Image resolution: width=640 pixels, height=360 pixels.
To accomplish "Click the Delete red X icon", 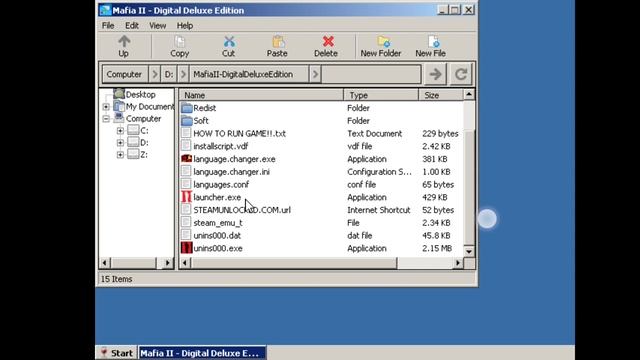I will point(328,41).
